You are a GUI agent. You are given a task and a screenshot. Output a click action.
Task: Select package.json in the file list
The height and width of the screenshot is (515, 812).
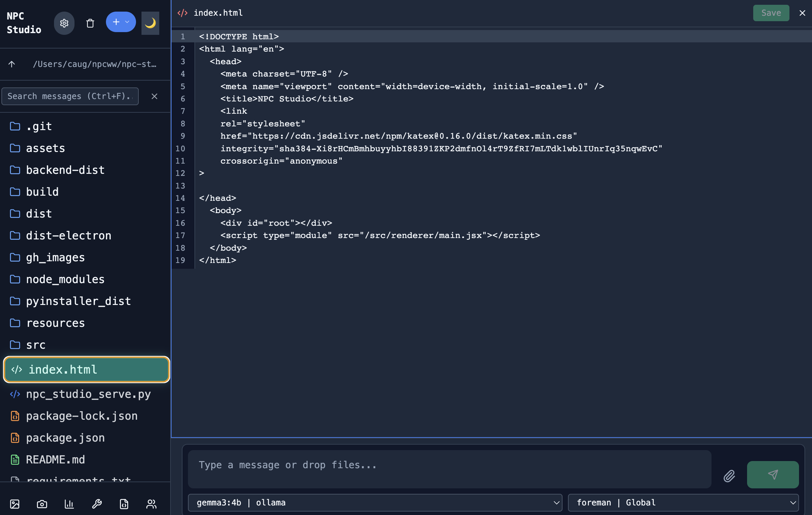(65, 438)
